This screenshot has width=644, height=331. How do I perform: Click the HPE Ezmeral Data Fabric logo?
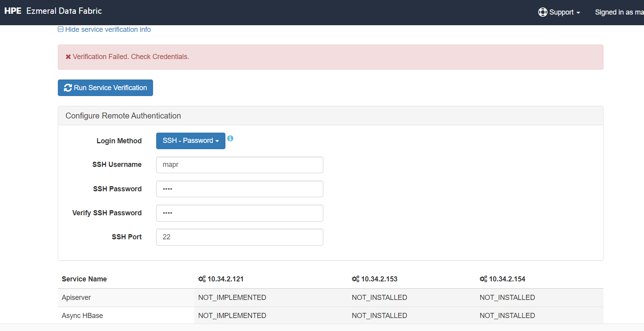(x=53, y=11)
